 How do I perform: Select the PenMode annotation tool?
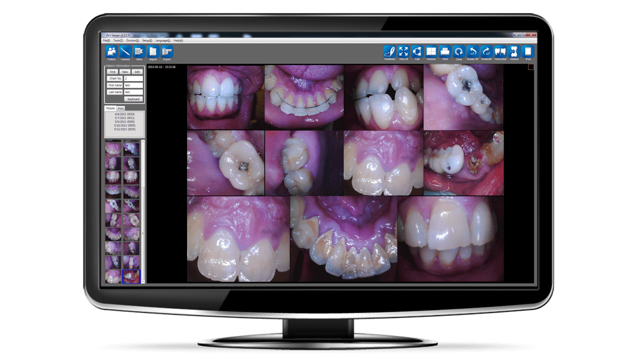(390, 51)
